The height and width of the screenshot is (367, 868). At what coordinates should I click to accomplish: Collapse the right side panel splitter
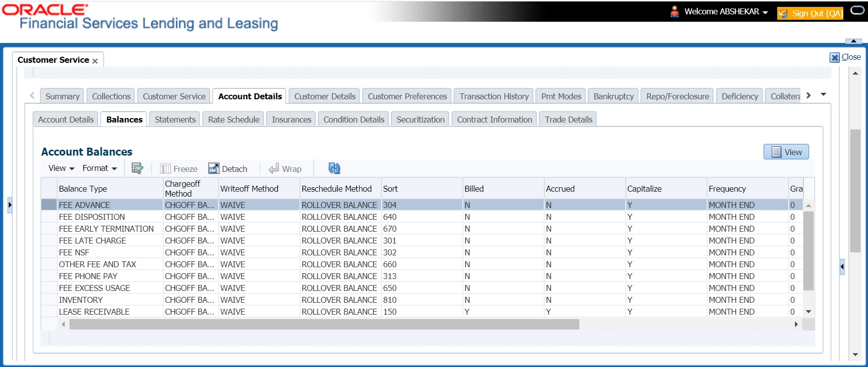[842, 267]
